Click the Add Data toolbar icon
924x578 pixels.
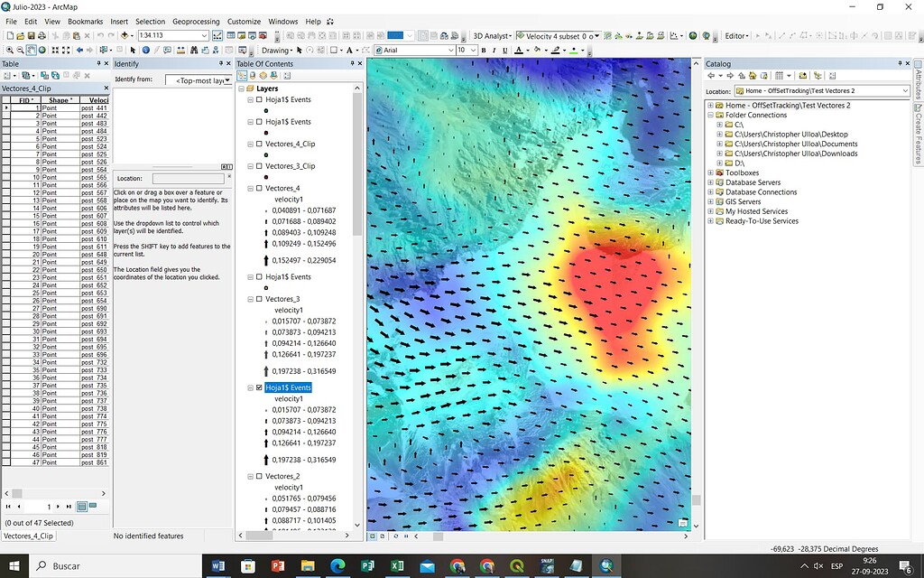[124, 34]
